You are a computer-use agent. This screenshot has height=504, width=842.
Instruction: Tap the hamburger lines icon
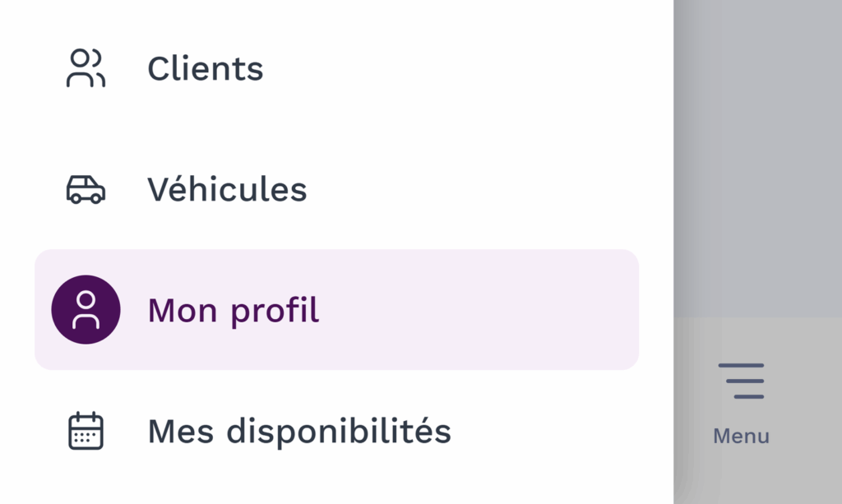pyautogui.click(x=741, y=381)
